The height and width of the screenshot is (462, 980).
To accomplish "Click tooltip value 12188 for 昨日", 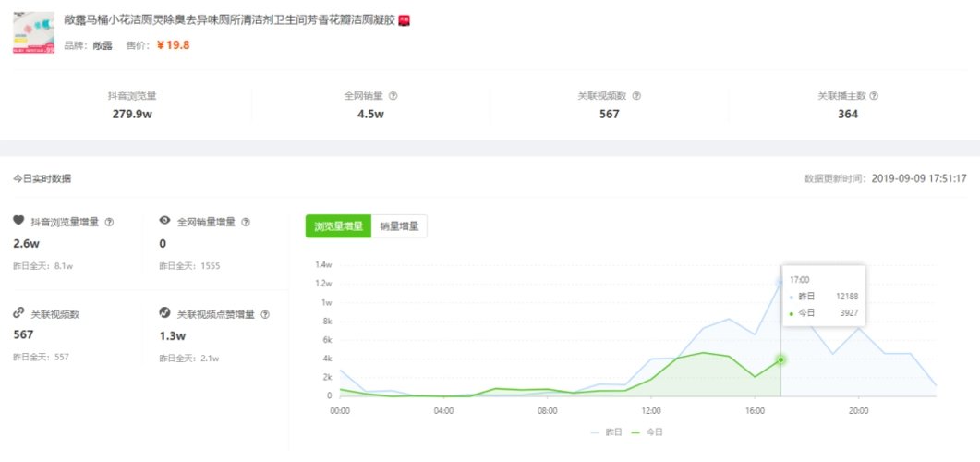I will point(846,297).
